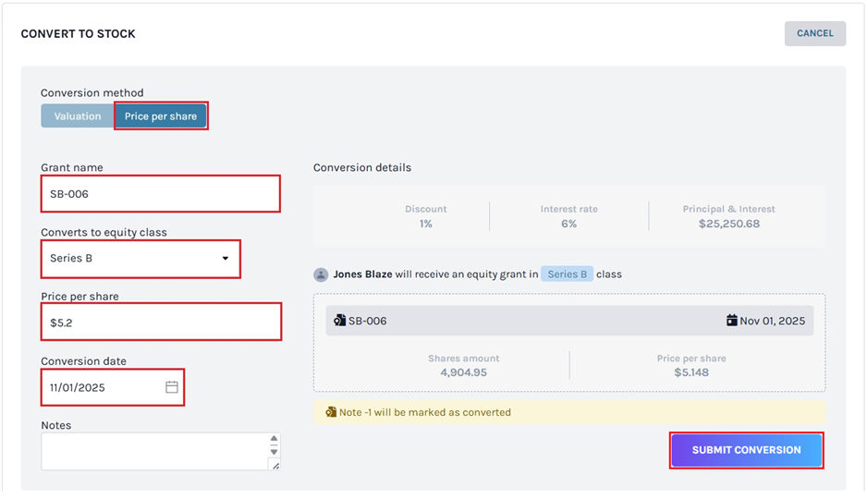Click the Notes textarea resize handle
868x499 pixels.
(x=274, y=465)
